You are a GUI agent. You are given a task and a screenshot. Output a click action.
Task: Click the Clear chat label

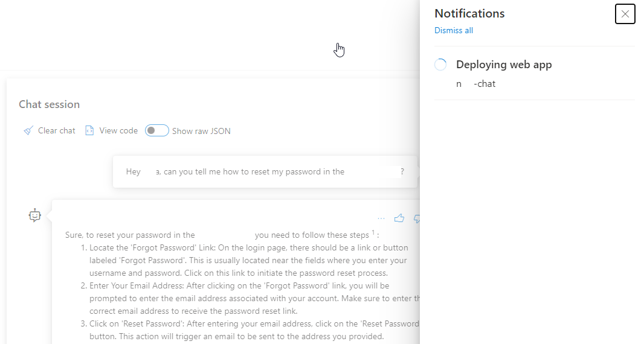[x=57, y=130]
